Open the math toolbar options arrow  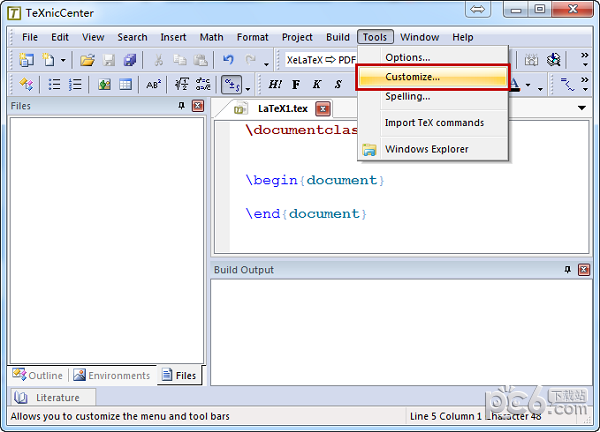(248, 89)
